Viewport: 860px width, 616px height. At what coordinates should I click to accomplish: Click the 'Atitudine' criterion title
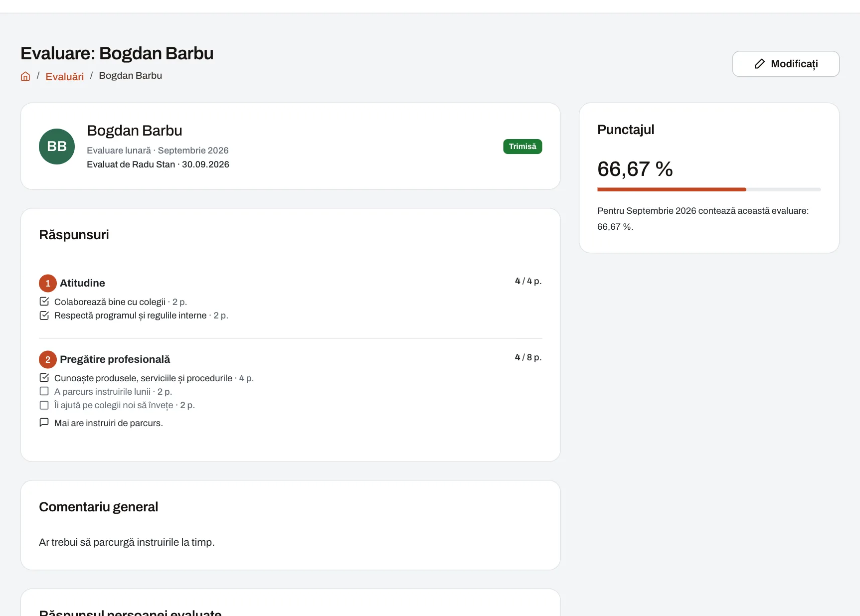pyautogui.click(x=82, y=283)
